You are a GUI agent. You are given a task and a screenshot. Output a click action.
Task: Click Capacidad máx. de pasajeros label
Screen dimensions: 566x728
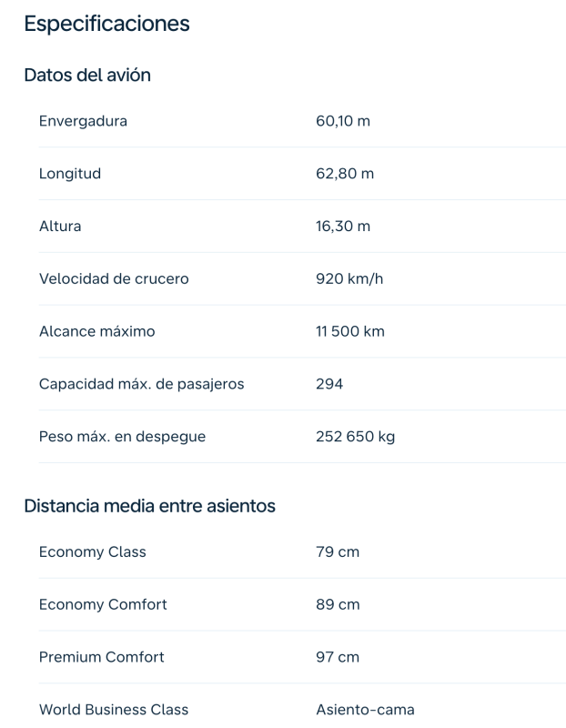pyautogui.click(x=141, y=384)
